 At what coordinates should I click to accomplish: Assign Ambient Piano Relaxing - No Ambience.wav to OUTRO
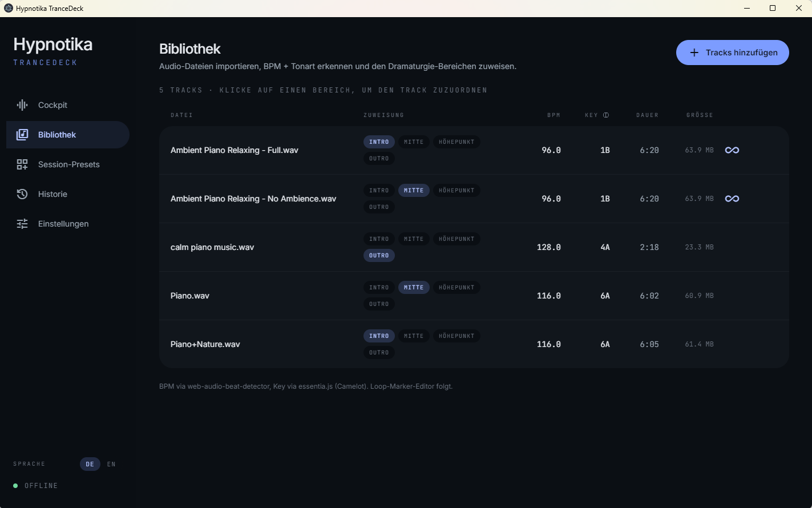point(379,207)
